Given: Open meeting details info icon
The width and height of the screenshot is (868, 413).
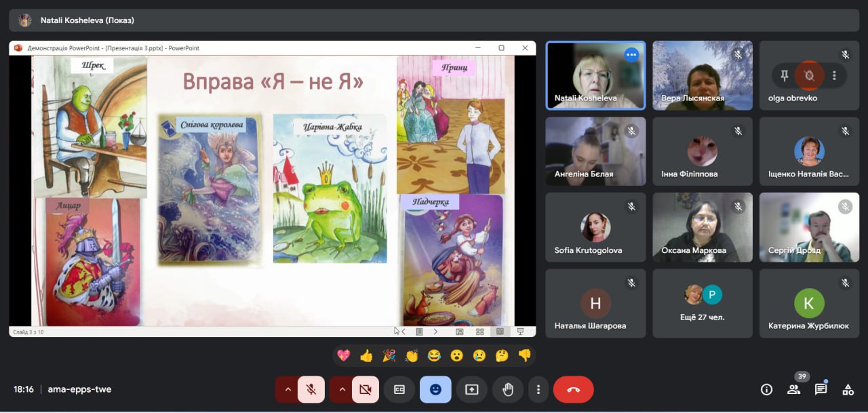Looking at the screenshot, I should (x=766, y=389).
